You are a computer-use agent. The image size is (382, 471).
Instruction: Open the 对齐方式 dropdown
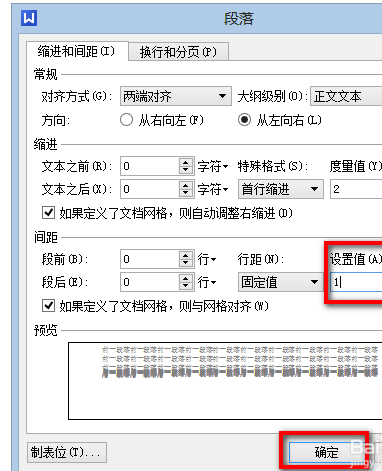coord(176,96)
